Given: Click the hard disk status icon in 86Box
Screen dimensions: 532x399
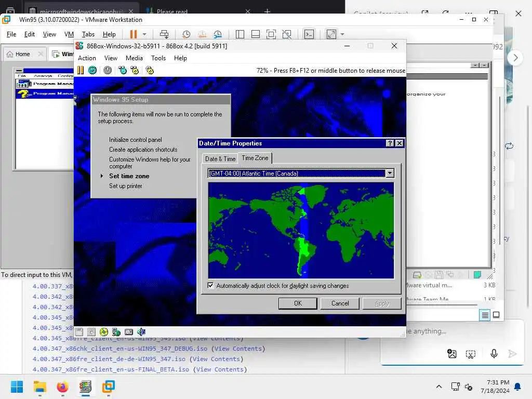Looking at the screenshot, I should (116, 332).
